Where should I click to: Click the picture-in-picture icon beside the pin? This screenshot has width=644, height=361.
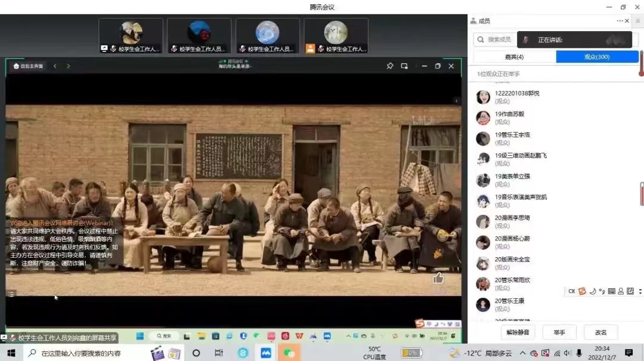[x=404, y=66]
